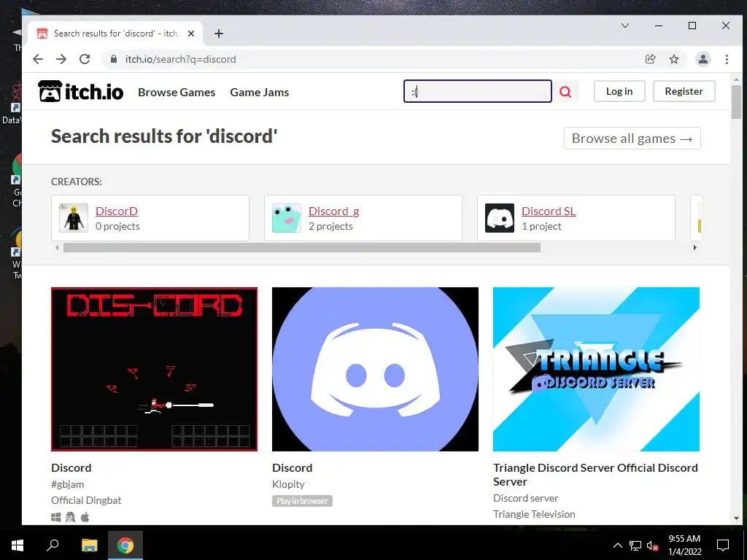
Task: Open the tab search chevron in title bar
Action: pyautogui.click(x=625, y=26)
